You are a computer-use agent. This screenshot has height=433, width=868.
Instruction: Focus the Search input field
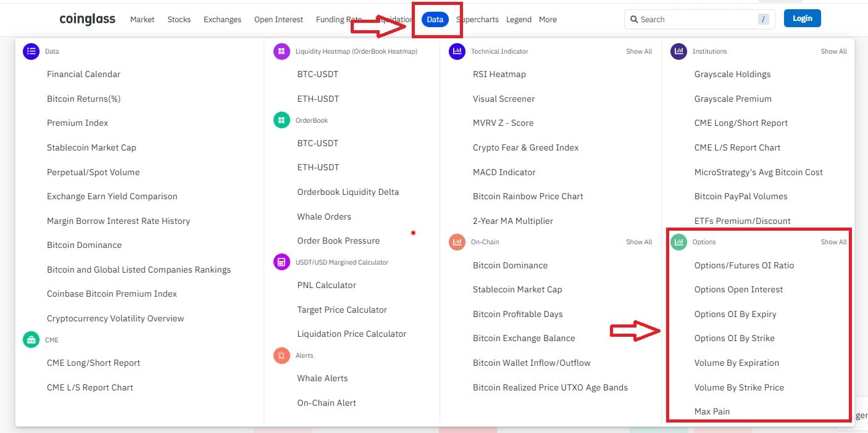(x=699, y=20)
